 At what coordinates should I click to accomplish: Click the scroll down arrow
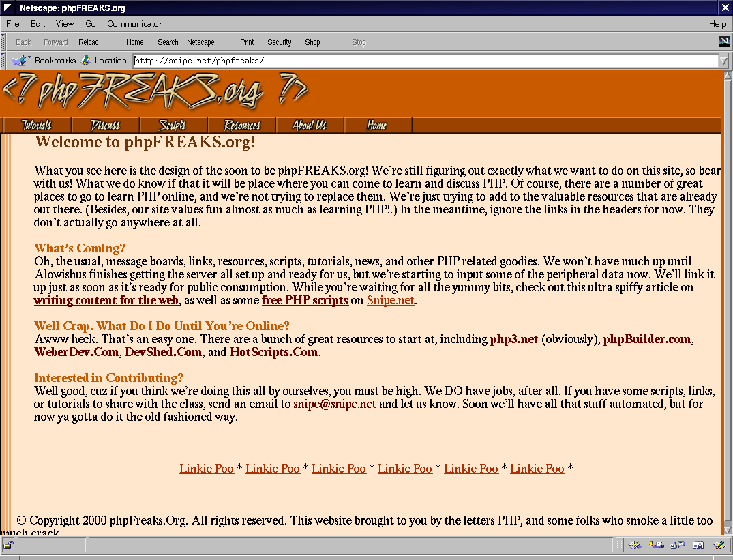(728, 531)
